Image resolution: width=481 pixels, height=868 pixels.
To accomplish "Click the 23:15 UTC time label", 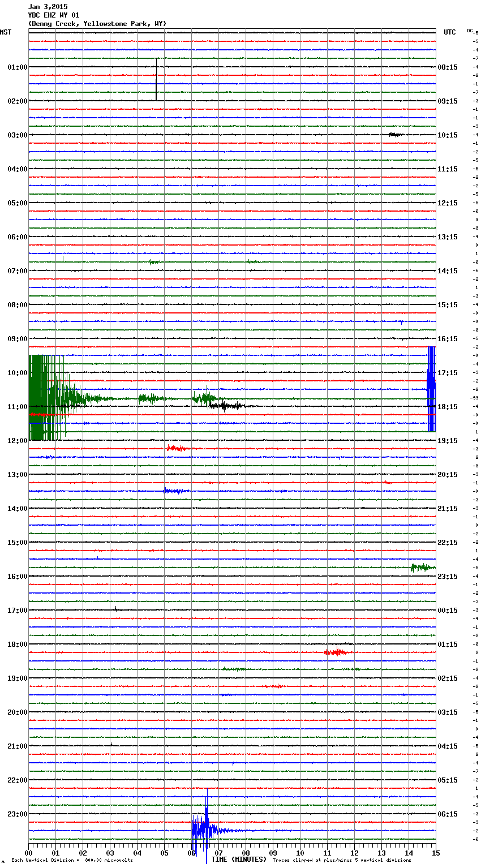I will (x=448, y=577).
